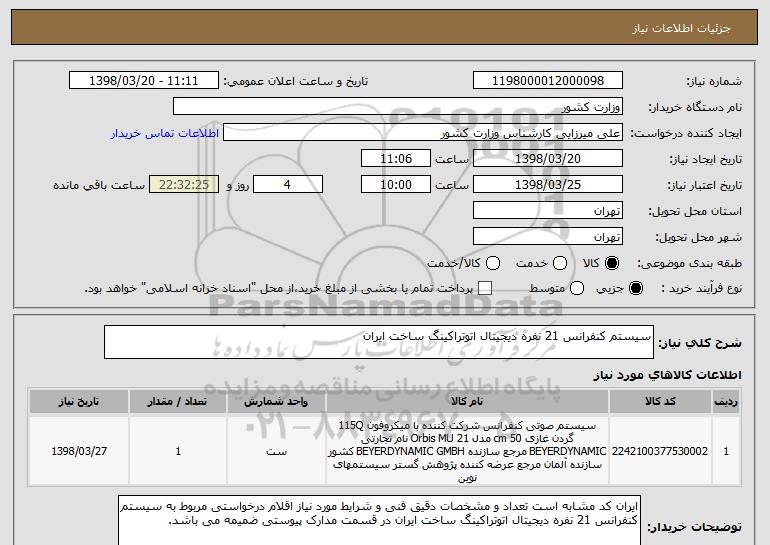Select the جزیی purchase type radio

point(636,288)
